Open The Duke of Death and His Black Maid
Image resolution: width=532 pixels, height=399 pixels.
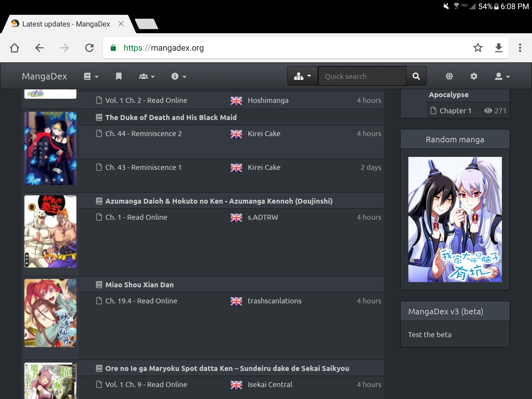[x=171, y=117]
